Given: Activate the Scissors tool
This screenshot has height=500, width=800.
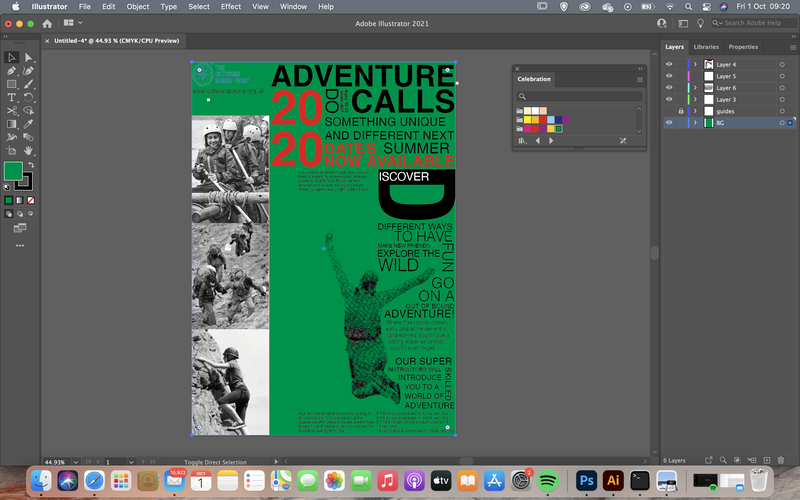Looking at the screenshot, I should 11,111.
